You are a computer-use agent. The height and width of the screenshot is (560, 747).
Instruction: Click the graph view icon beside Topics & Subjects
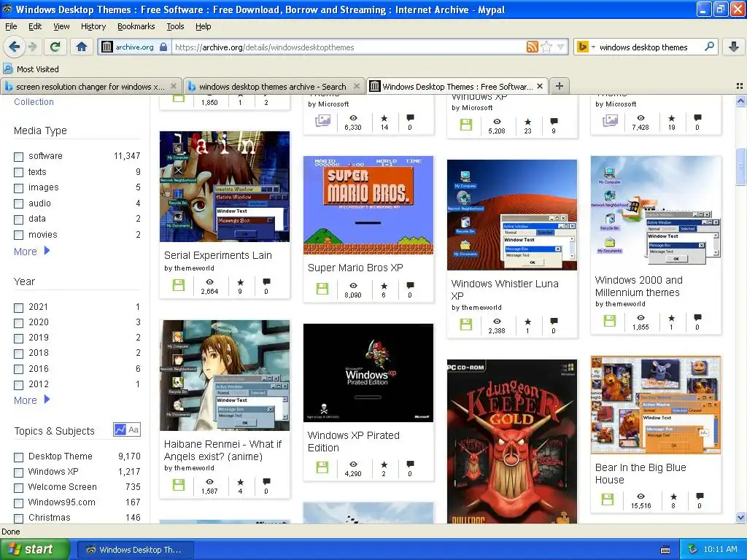tap(120, 429)
